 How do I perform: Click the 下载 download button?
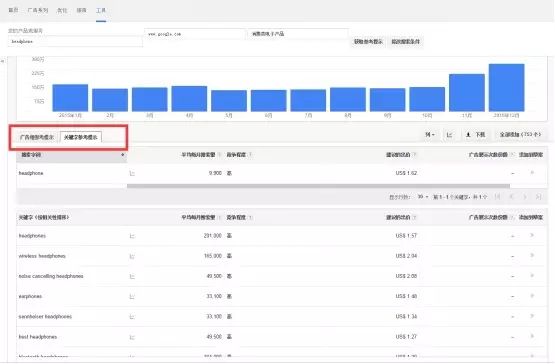476,135
